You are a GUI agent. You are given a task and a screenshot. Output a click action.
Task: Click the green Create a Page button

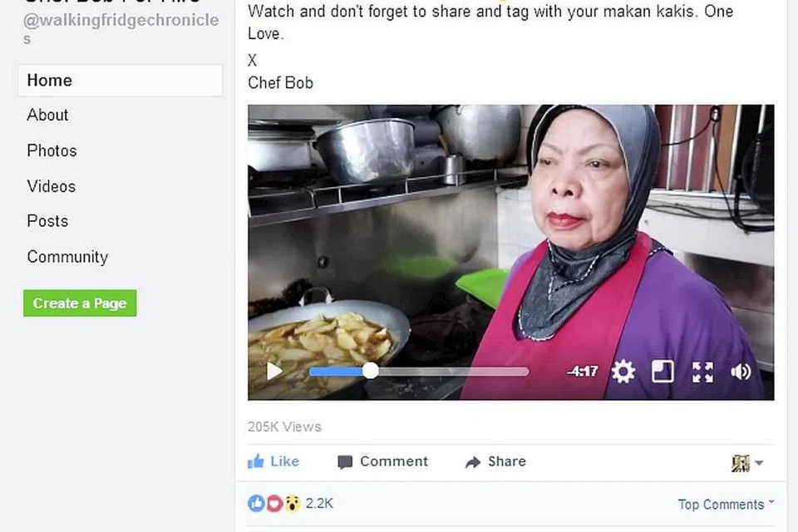point(80,303)
